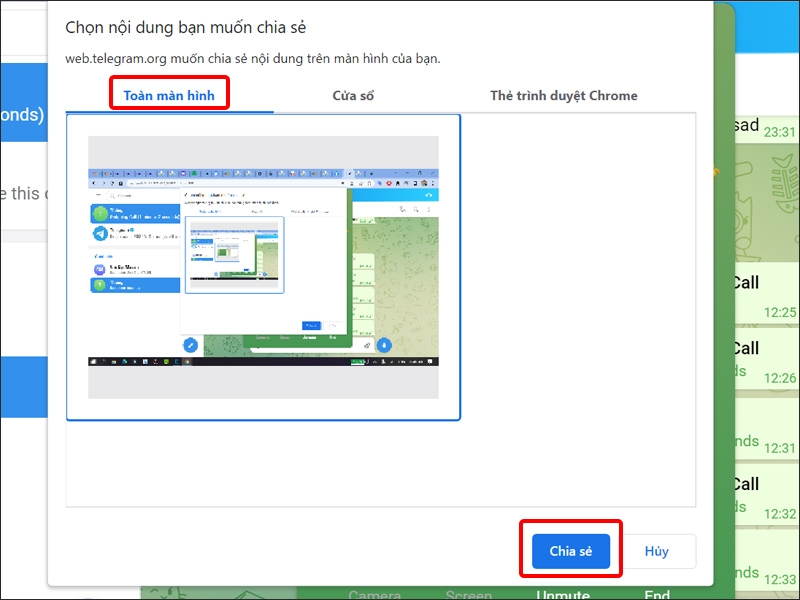Click the blue Chia sẻ button
Image resolution: width=800 pixels, height=600 pixels.
[571, 551]
